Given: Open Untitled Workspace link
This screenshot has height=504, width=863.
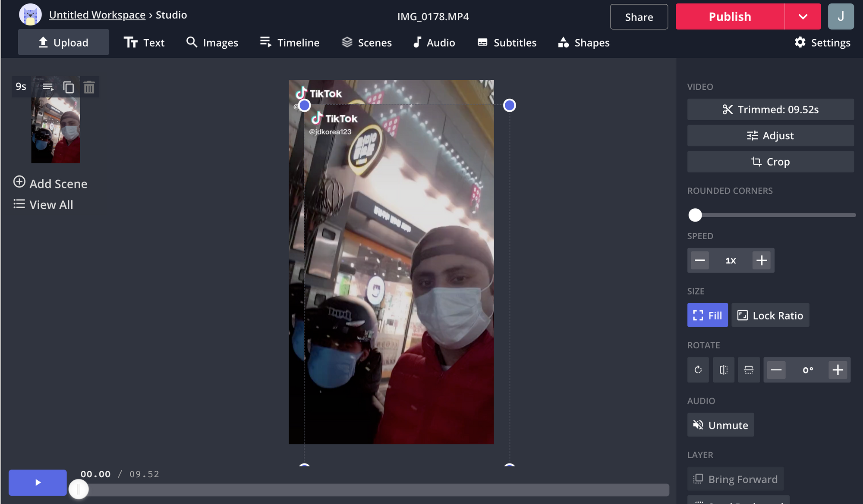Looking at the screenshot, I should [x=97, y=15].
